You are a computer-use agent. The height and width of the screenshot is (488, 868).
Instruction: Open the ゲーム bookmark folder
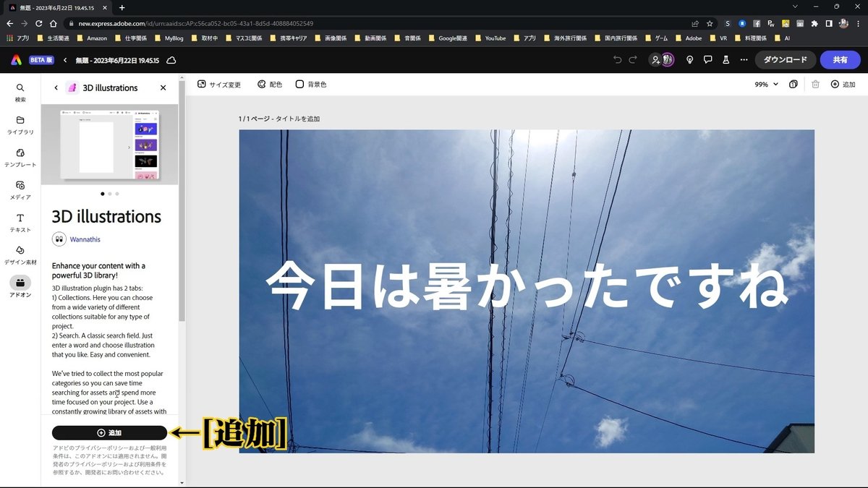[655, 38]
